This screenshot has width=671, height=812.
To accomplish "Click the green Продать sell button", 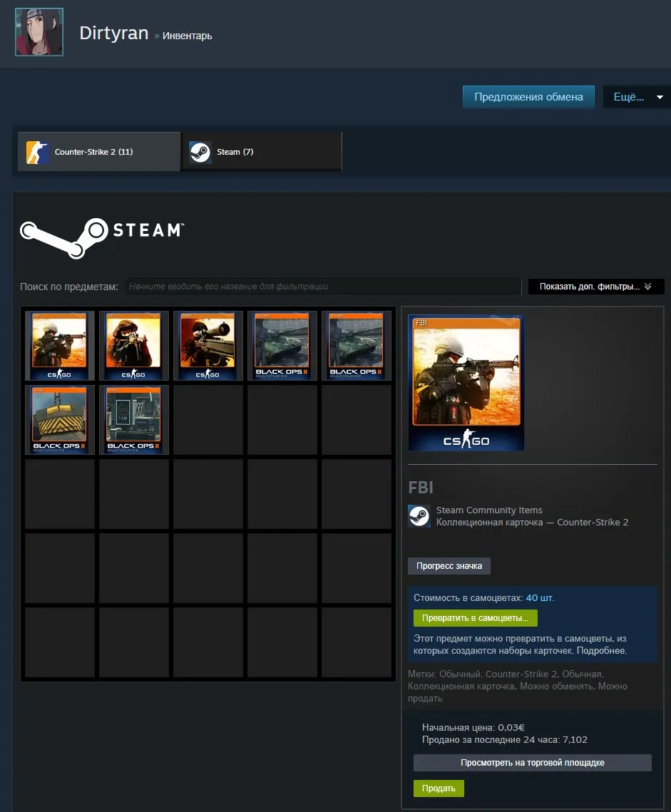I will point(439,788).
